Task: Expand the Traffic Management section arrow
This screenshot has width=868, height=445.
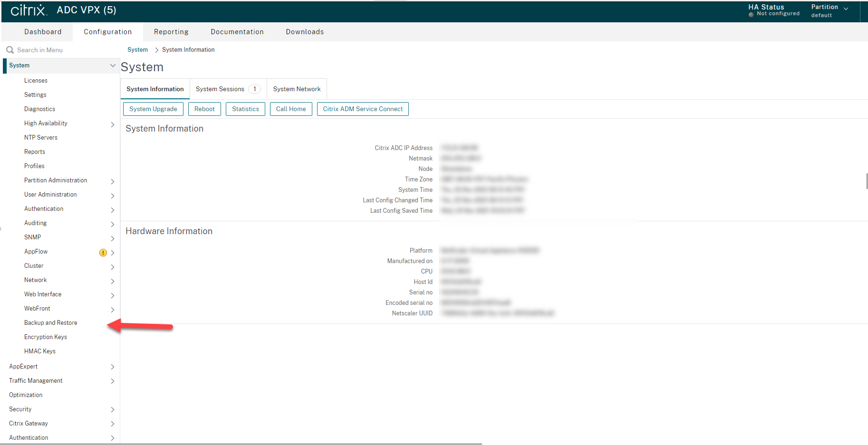Action: coord(113,381)
